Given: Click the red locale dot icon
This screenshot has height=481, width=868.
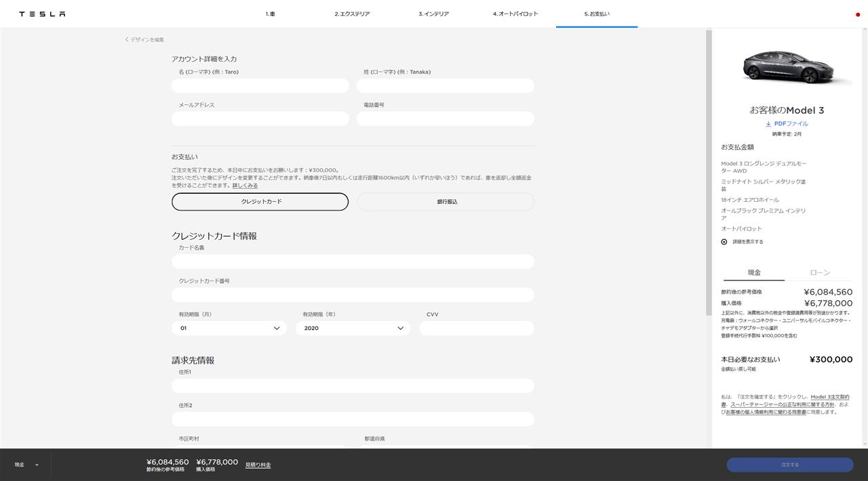Looking at the screenshot, I should (858, 14).
